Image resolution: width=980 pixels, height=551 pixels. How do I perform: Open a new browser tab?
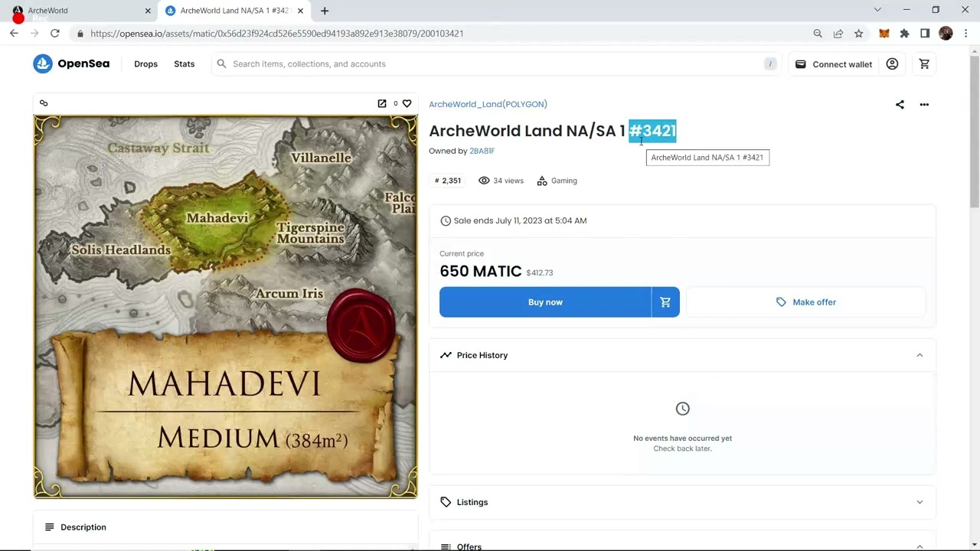pos(325,11)
